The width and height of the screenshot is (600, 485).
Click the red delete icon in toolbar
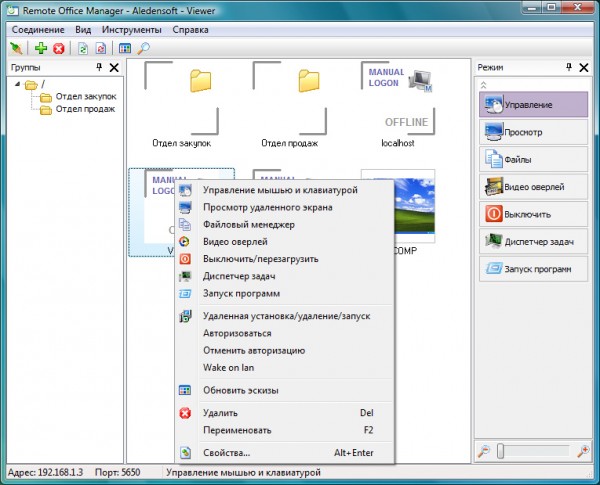click(x=58, y=47)
